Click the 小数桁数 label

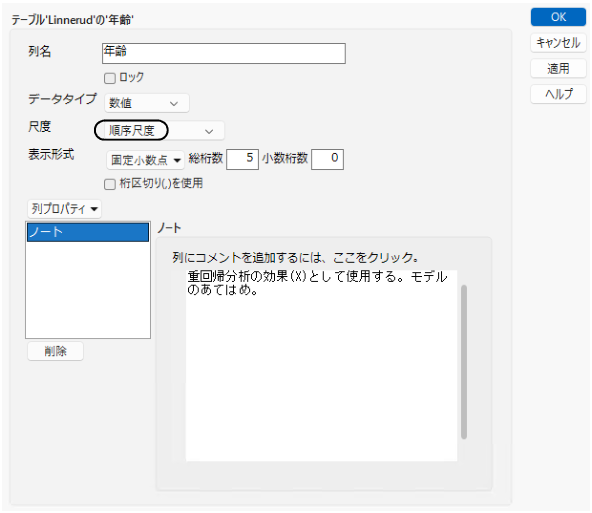(x=285, y=158)
